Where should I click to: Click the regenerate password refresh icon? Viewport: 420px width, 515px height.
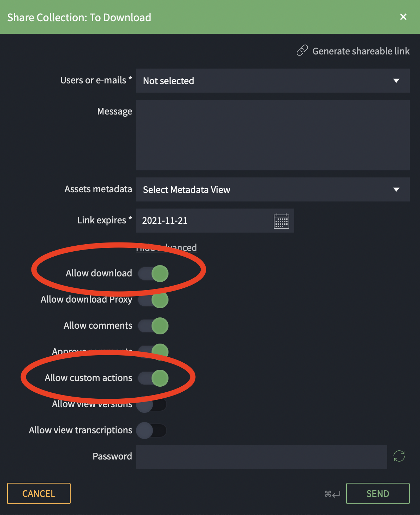399,456
